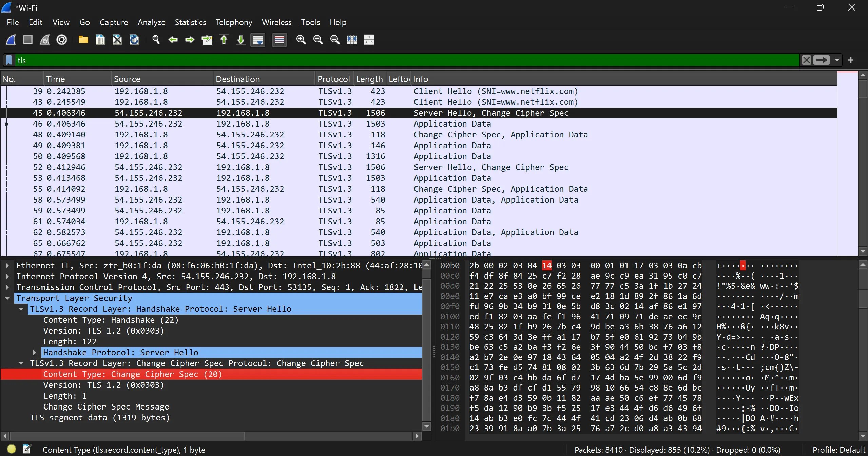Restart the current capture

click(x=45, y=40)
